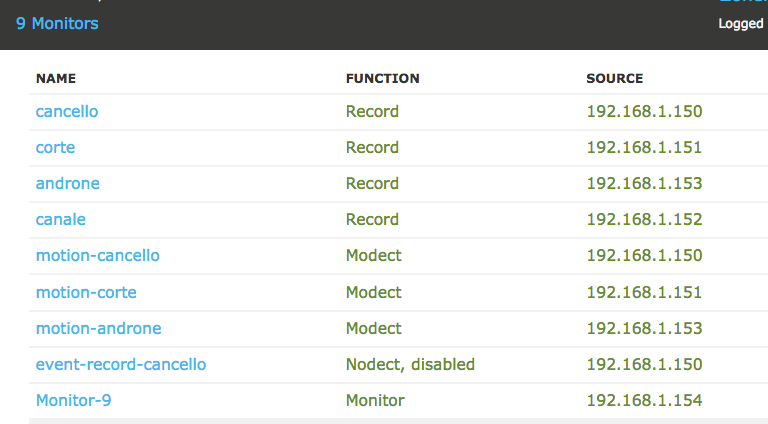Click the NAME column header
768x424 pixels.
coord(56,78)
